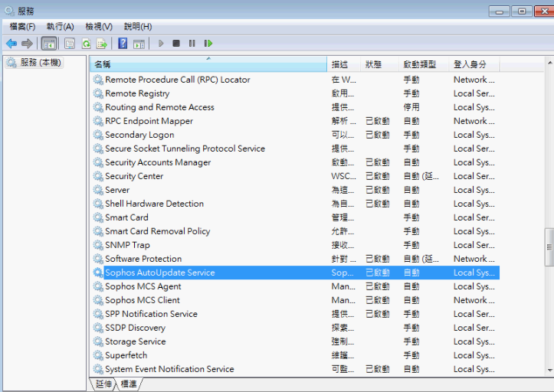The image size is (554, 392).
Task: Switch to the 延伸 tab
Action: point(103,384)
